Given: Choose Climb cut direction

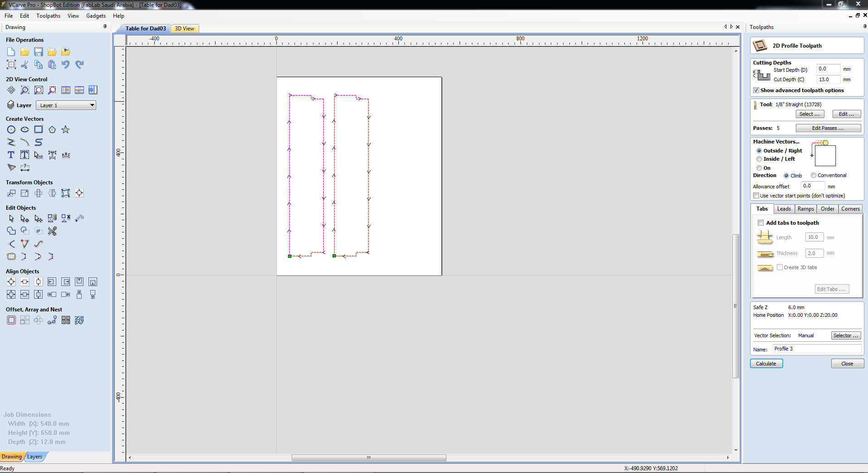Looking at the screenshot, I should [786, 176].
